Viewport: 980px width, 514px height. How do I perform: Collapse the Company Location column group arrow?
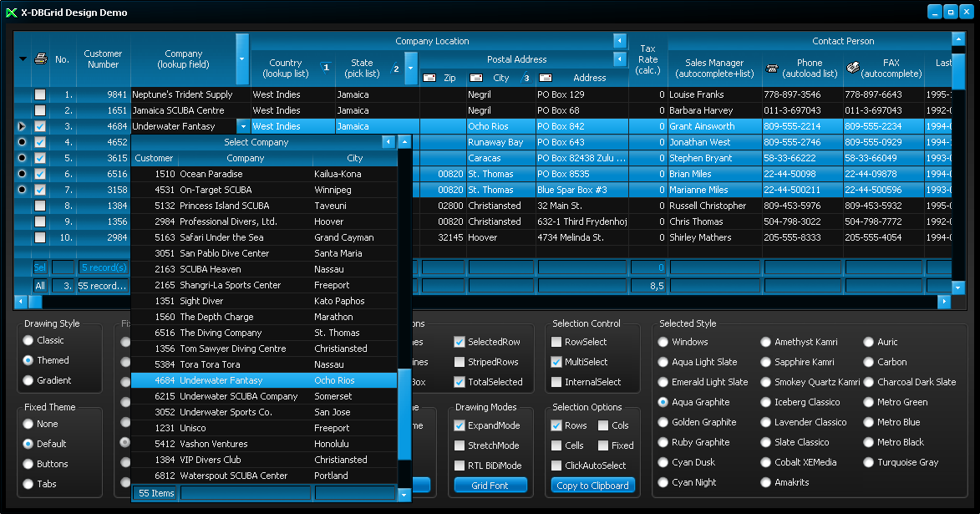tap(619, 41)
